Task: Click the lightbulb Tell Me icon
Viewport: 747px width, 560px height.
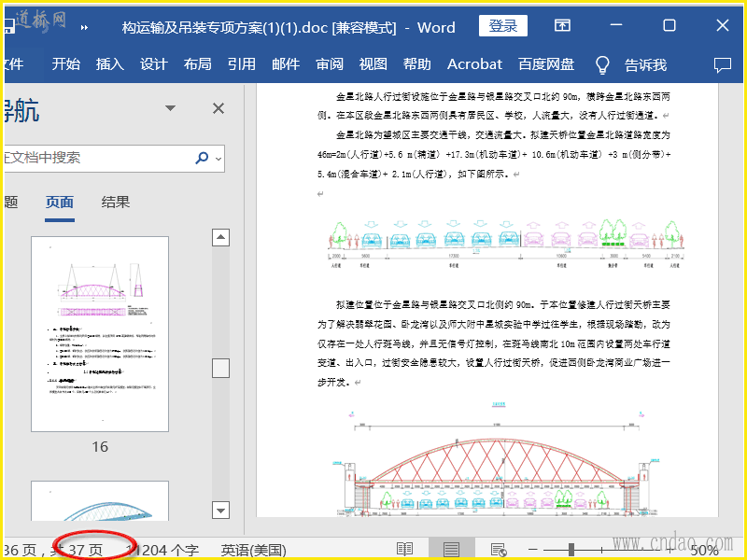Action: pos(602,64)
